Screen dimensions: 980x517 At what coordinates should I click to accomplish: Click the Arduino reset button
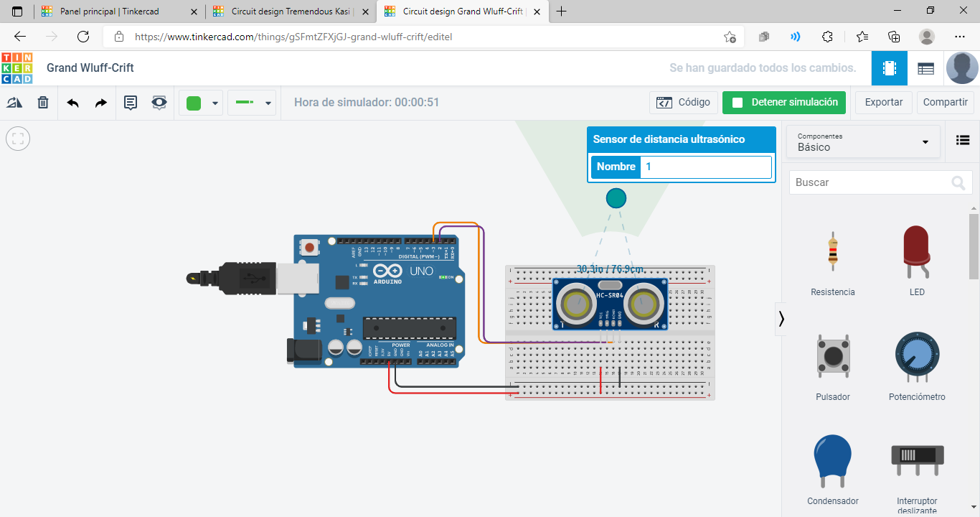point(310,248)
